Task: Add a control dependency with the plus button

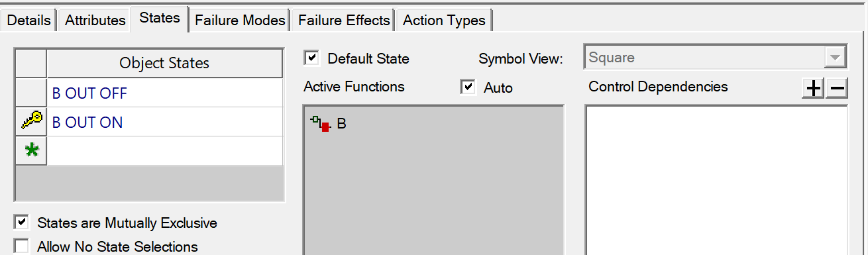Action: (x=813, y=88)
